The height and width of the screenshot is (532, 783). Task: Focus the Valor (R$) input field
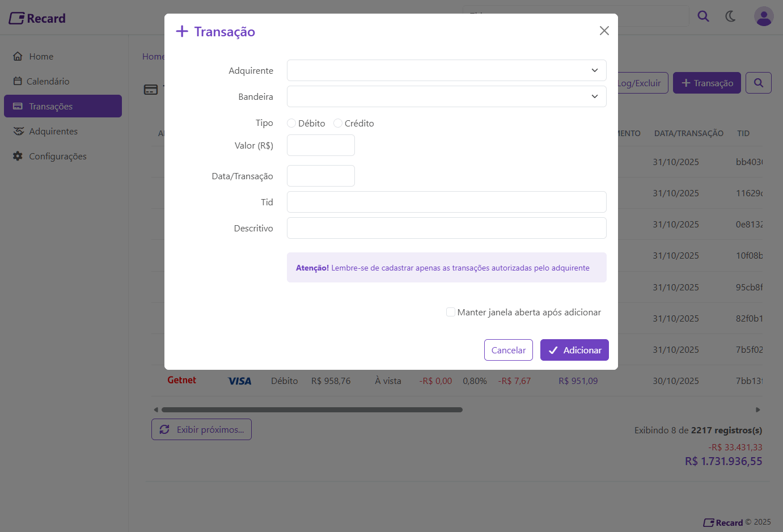pos(321,145)
